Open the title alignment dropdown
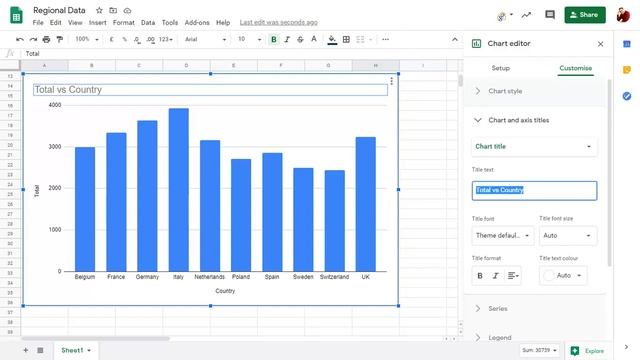Viewport: 640px width, 360px height. 513,276
